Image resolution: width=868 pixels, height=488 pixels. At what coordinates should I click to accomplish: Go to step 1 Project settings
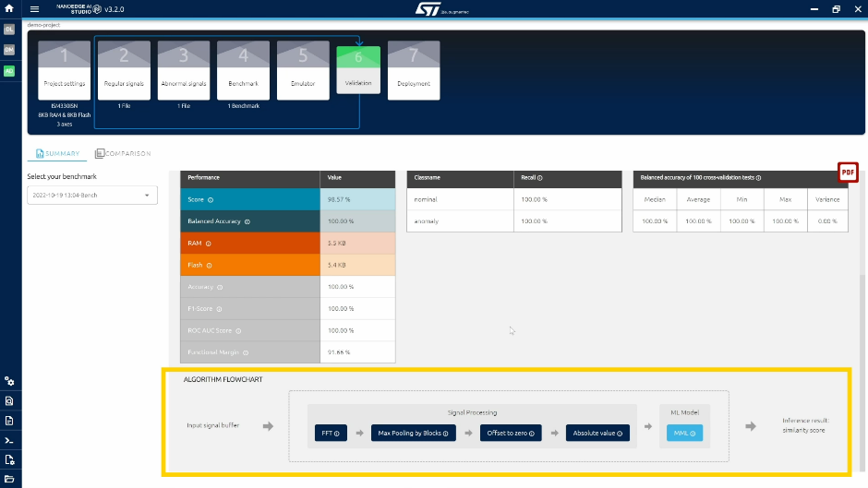65,70
